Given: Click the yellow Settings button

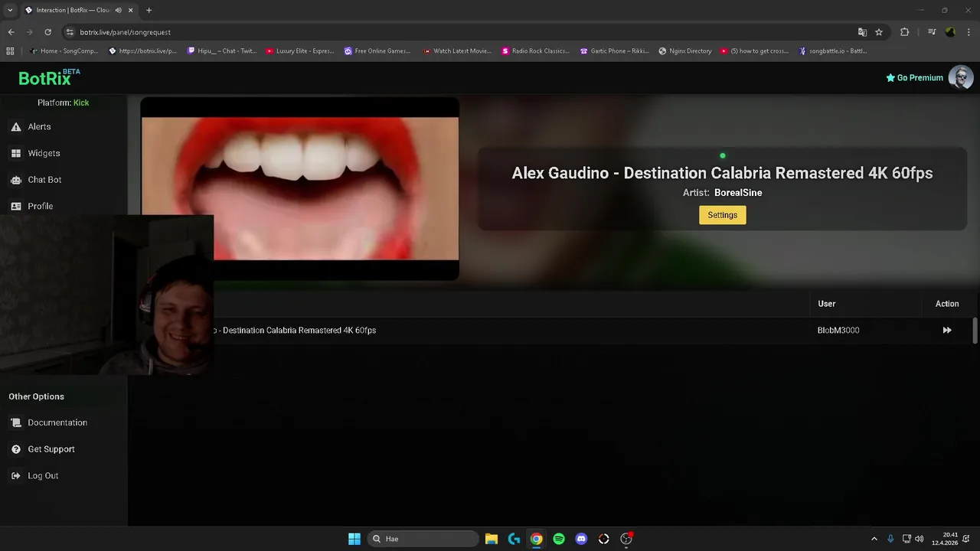Looking at the screenshot, I should [x=722, y=215].
